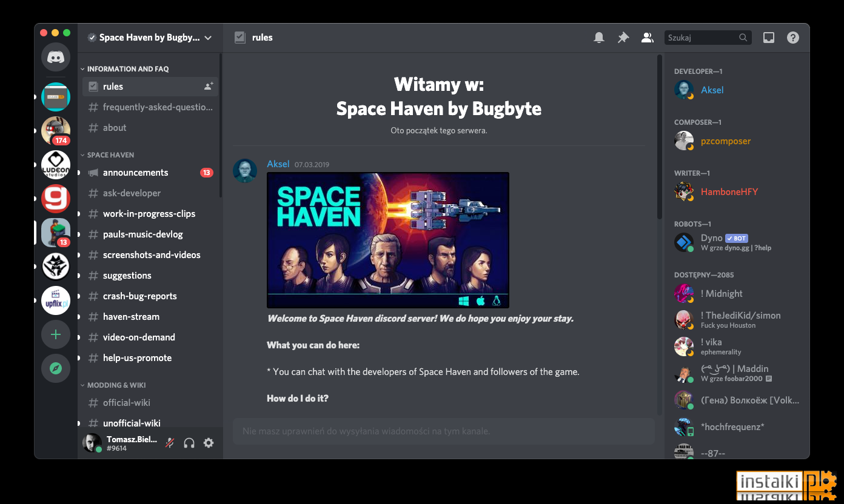Click the create invite icon on rules
The image size is (844, 504).
(209, 87)
